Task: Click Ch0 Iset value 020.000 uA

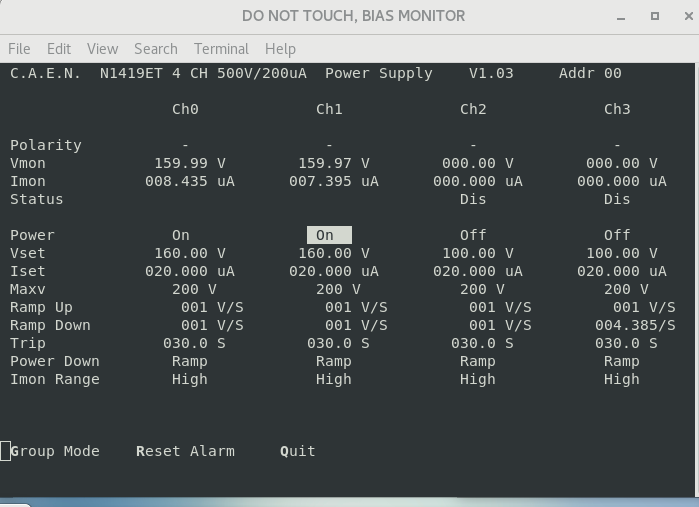Action: [x=190, y=271]
